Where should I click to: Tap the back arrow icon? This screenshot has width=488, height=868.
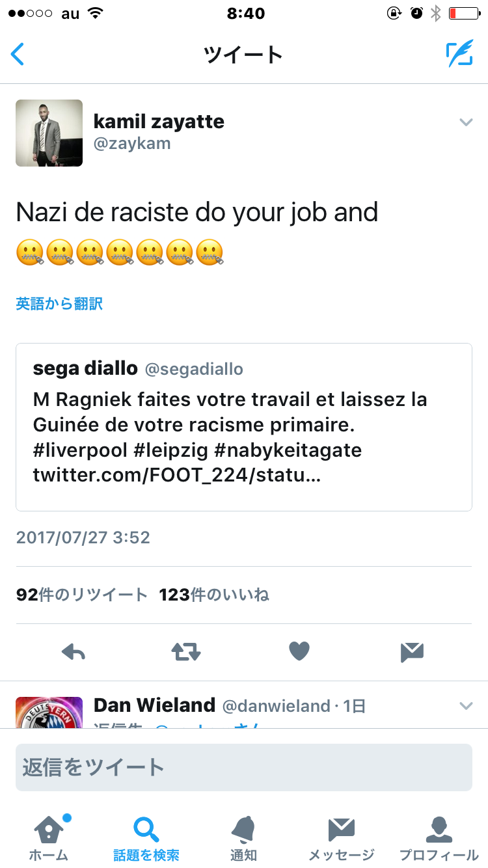pos(18,54)
